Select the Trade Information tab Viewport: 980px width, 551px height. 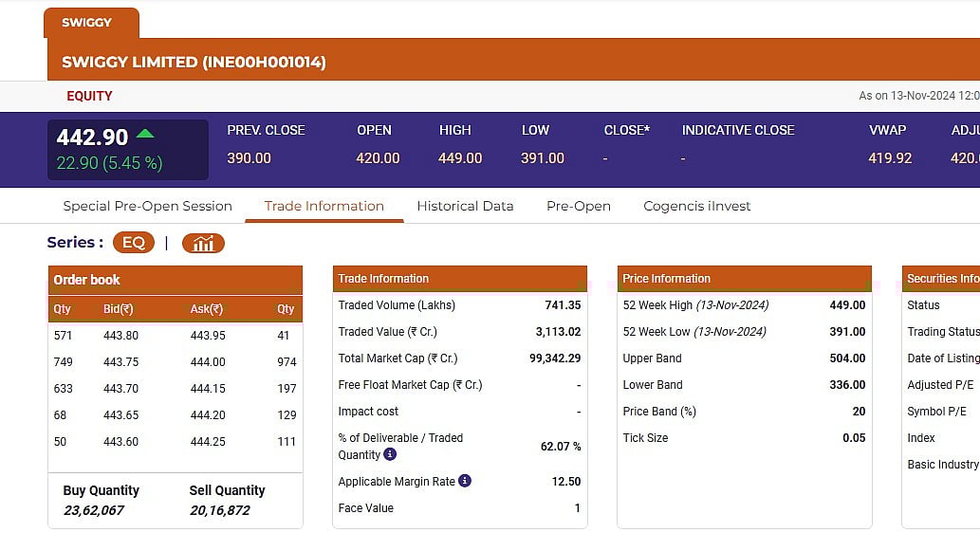[324, 206]
